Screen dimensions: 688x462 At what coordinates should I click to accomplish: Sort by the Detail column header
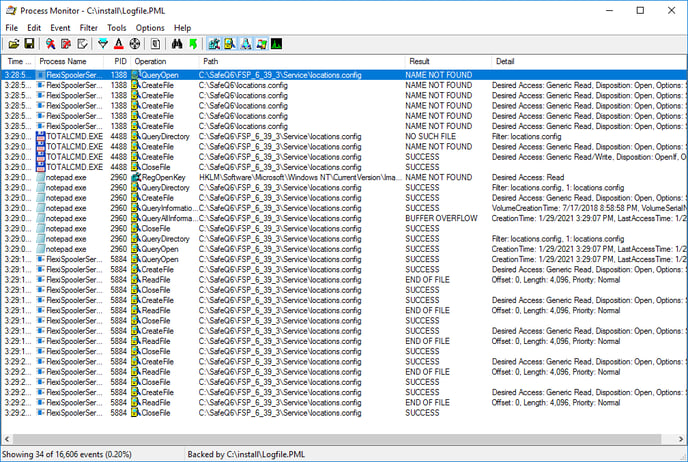589,61
